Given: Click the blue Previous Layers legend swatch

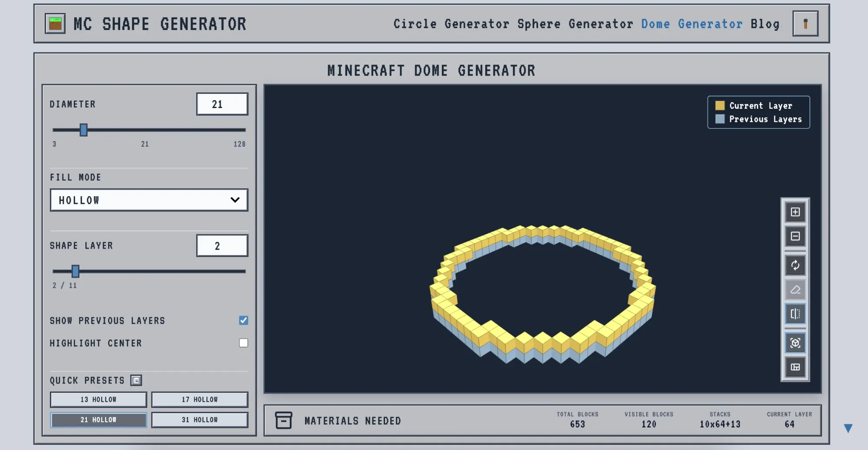Looking at the screenshot, I should tap(720, 119).
